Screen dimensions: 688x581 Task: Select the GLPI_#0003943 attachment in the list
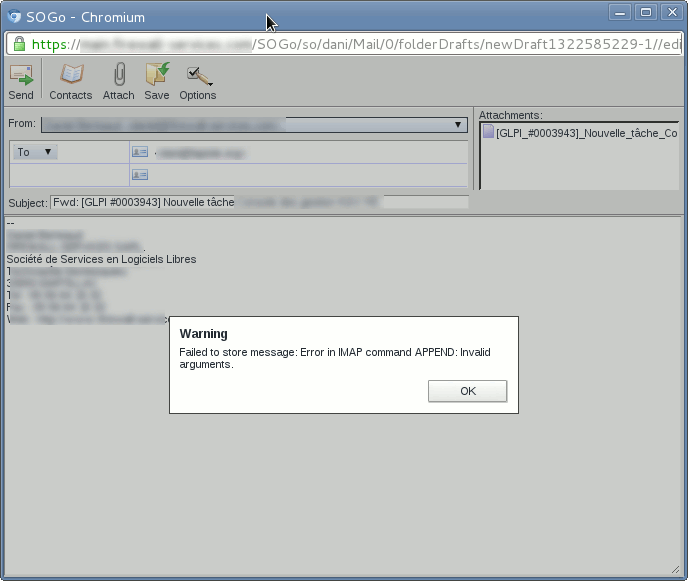[x=580, y=132]
